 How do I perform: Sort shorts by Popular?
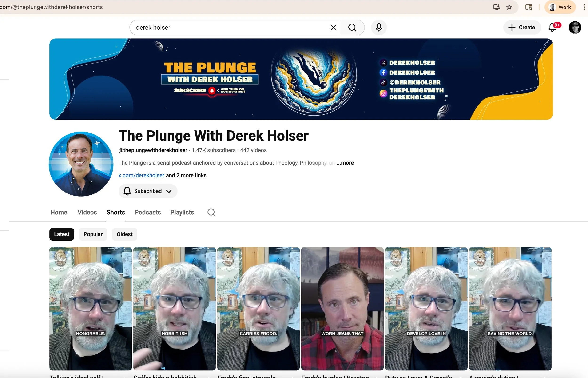point(93,234)
